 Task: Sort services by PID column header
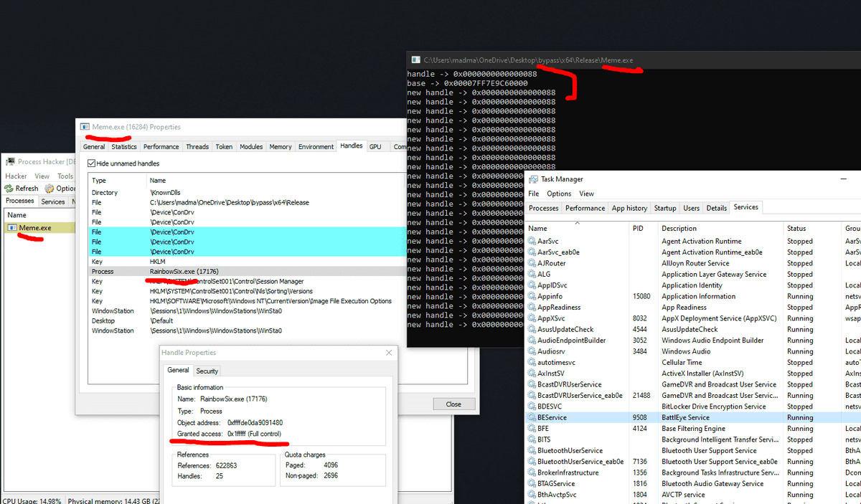(x=644, y=227)
